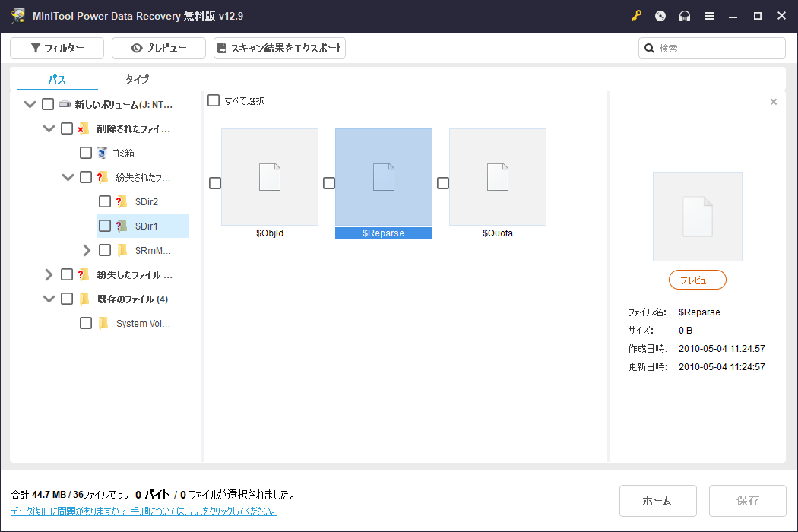
Task: Click the support headphones icon
Action: (685, 16)
